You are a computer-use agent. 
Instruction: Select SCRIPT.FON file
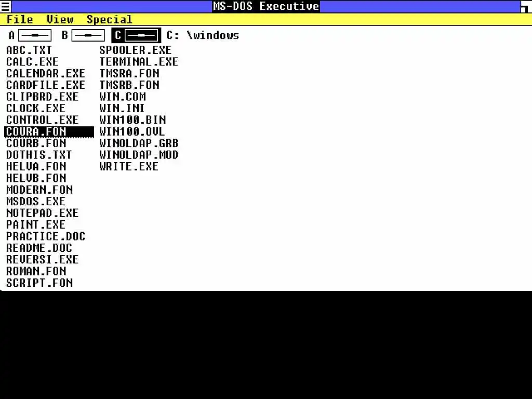[39, 283]
